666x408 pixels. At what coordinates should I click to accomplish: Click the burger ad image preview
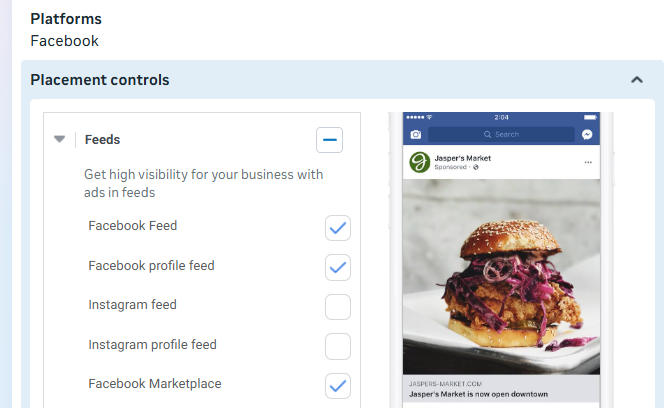pyautogui.click(x=501, y=276)
